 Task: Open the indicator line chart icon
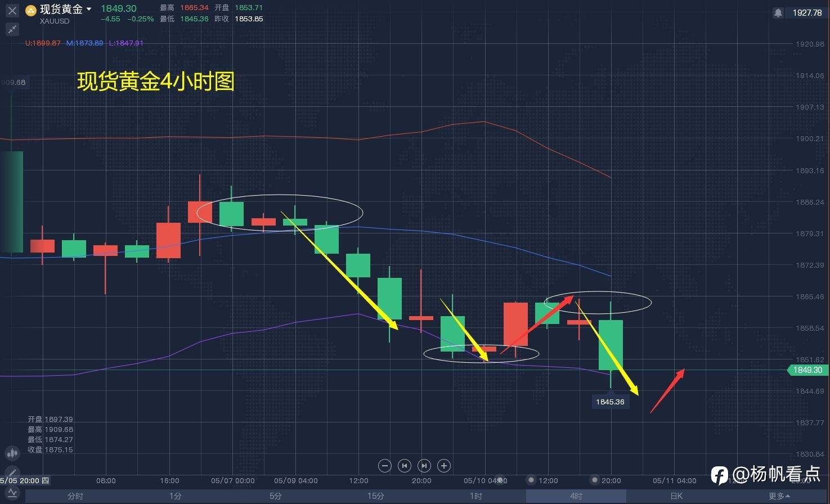pos(12,493)
